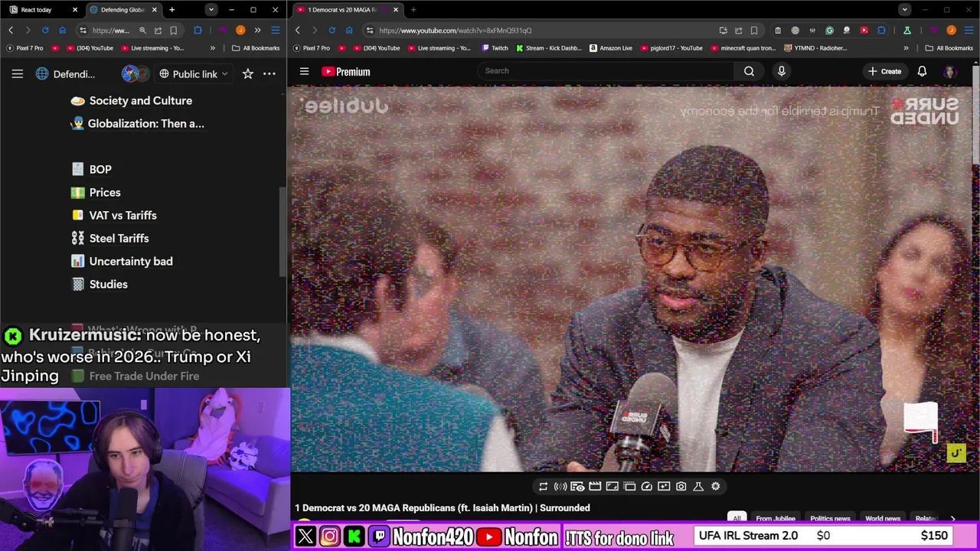This screenshot has height=551, width=980.
Task: Click the Jubilee channel watermark on video
Action: [956, 453]
